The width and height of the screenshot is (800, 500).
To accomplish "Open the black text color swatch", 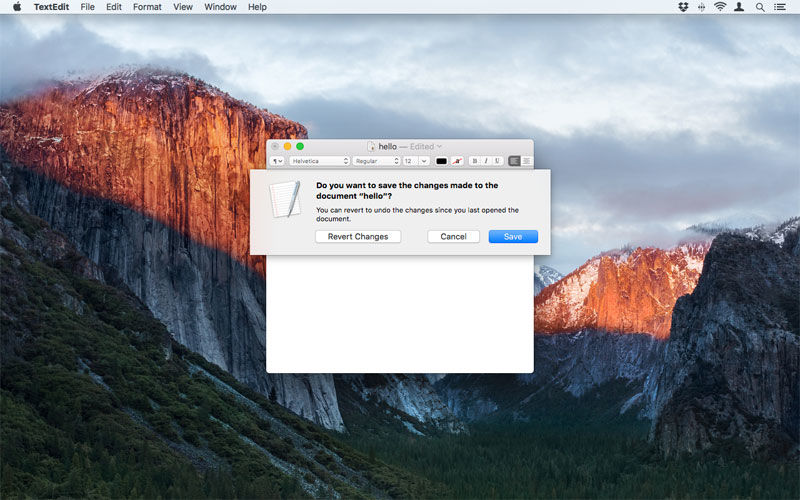I will (x=441, y=161).
